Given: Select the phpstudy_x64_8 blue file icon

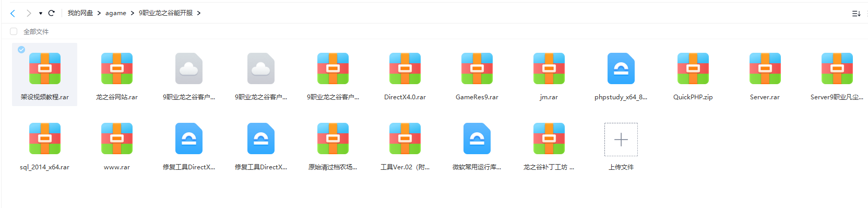Looking at the screenshot, I should [x=621, y=68].
